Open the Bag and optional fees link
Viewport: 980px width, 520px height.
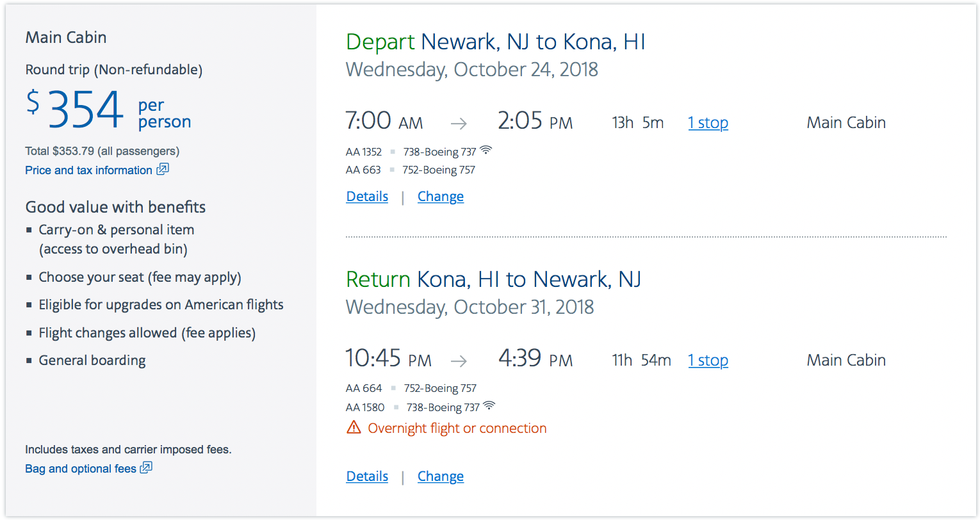pos(80,469)
